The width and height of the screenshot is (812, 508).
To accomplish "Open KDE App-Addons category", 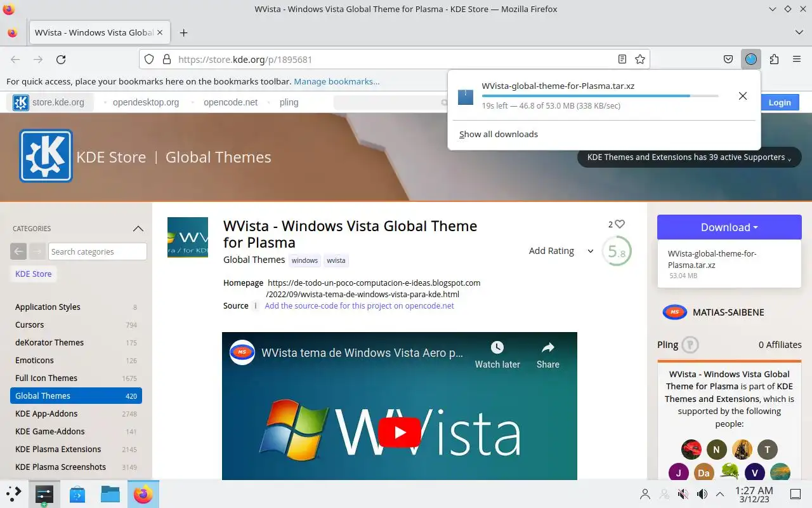I will (76, 413).
